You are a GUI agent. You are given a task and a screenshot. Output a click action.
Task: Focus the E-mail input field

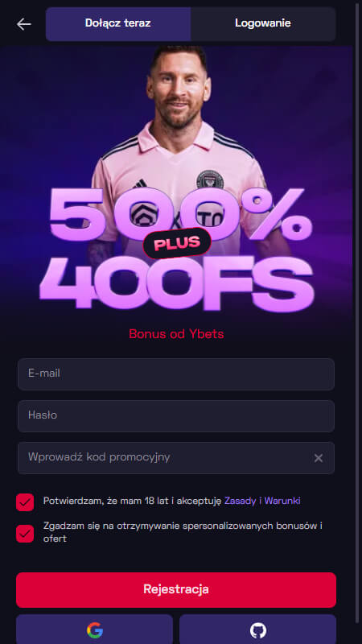176,374
